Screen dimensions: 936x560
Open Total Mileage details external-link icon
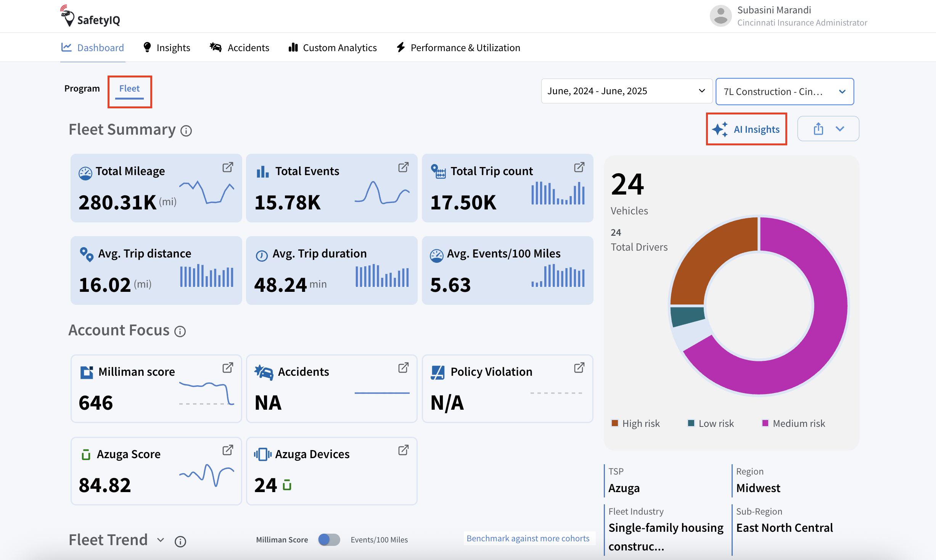tap(228, 167)
